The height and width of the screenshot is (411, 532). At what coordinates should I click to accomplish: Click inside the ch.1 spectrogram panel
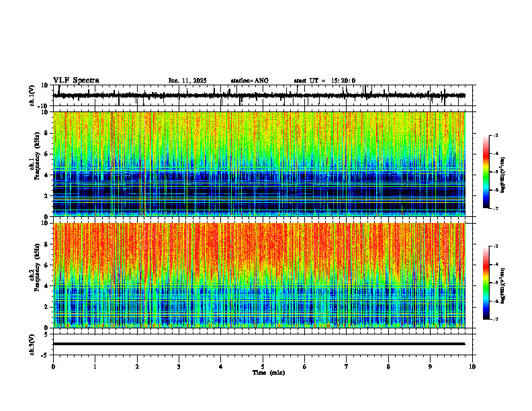point(259,164)
